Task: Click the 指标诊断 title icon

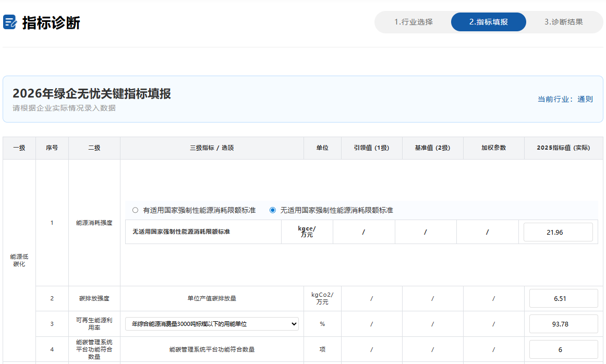Action: point(10,22)
